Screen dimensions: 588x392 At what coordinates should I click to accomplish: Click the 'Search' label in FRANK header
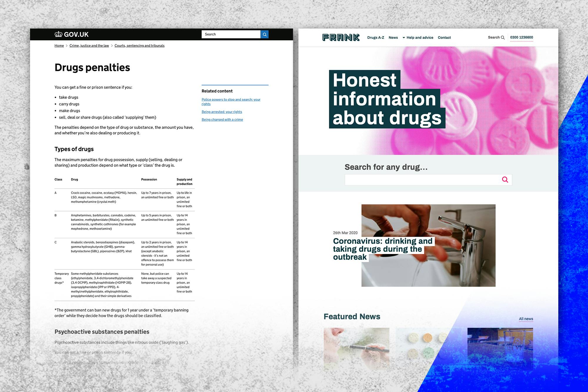(494, 38)
